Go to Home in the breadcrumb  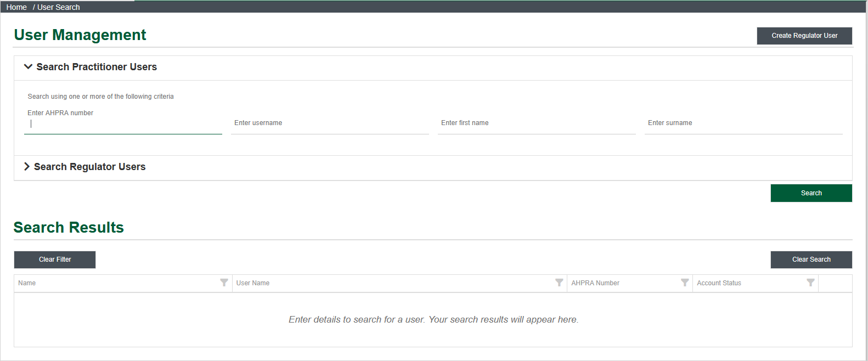tap(16, 7)
